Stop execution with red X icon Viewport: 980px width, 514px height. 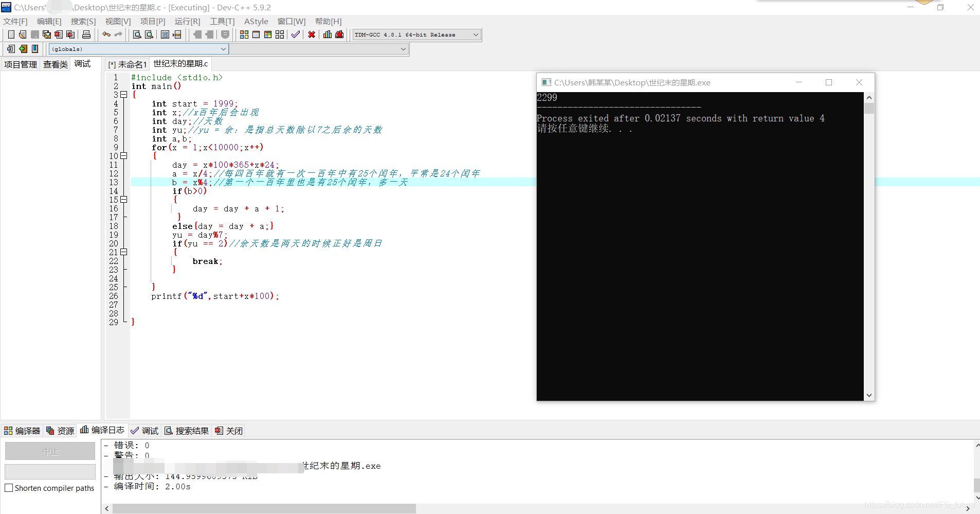(312, 34)
